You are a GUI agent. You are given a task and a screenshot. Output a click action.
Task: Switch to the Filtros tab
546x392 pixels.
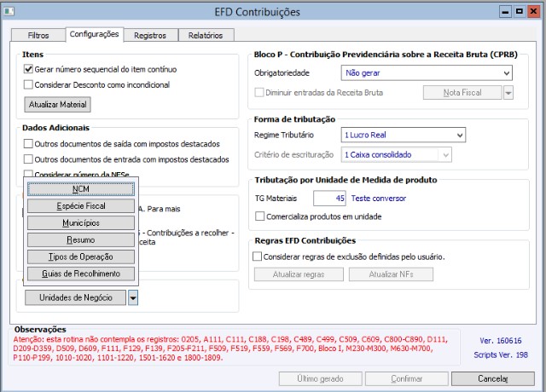[x=38, y=35]
